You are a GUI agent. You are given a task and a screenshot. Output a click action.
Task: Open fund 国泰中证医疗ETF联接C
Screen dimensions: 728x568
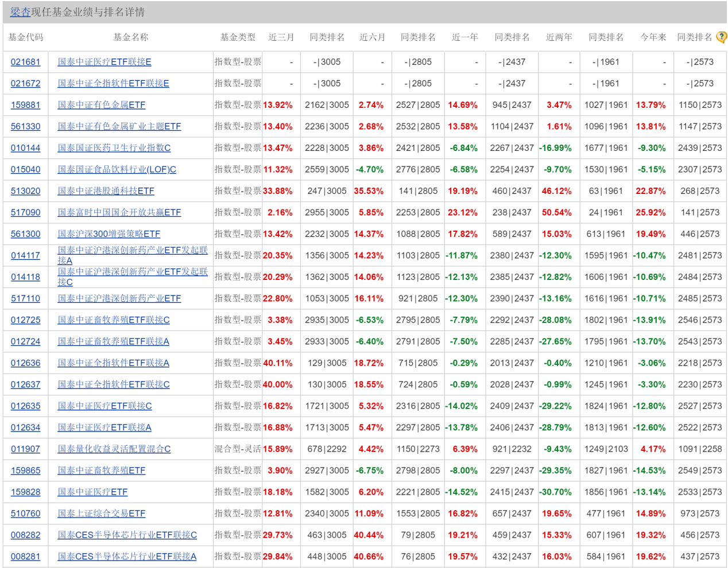pos(105,406)
